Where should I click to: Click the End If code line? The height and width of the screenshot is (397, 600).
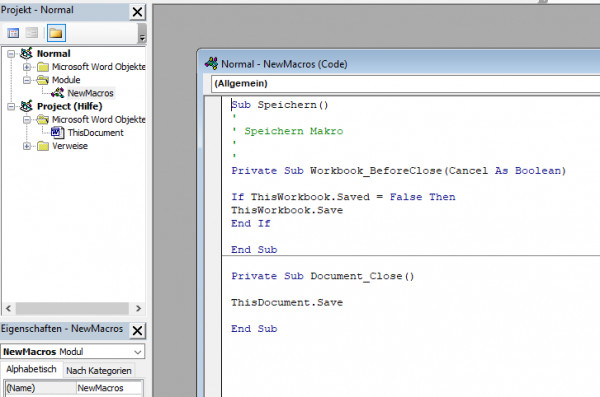click(251, 224)
